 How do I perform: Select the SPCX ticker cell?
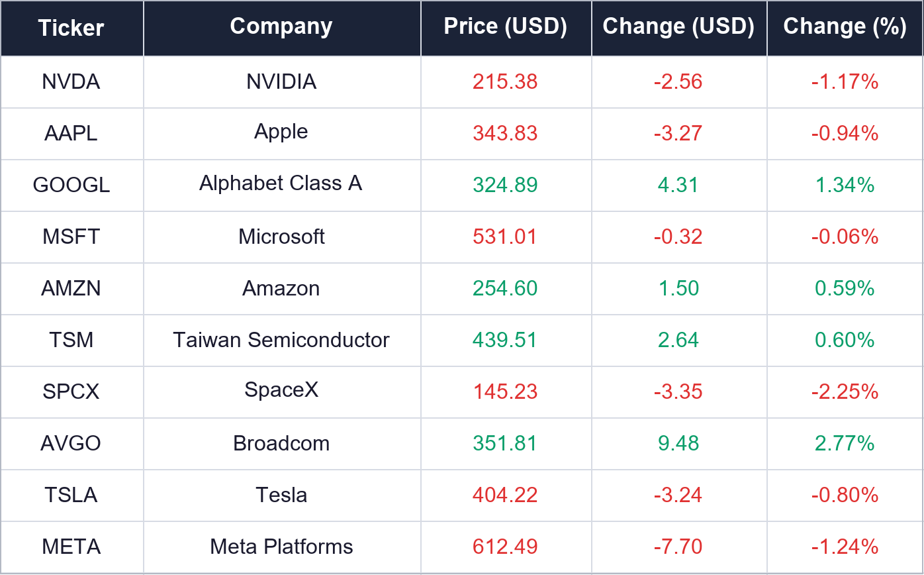[71, 392]
